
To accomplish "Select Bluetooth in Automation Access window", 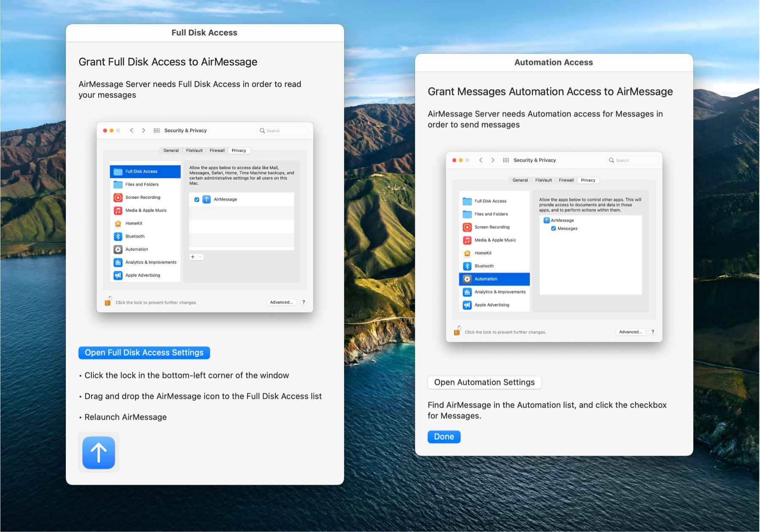I will click(494, 266).
